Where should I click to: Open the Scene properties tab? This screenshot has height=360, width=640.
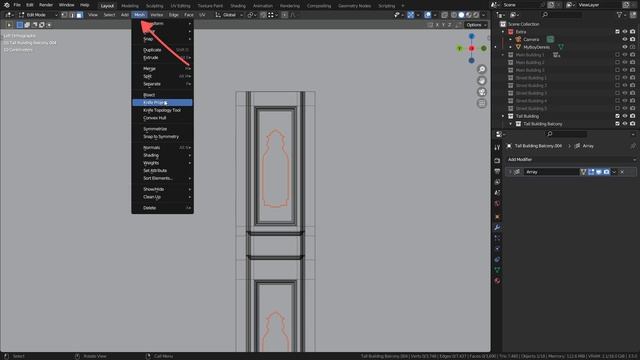coord(497,192)
